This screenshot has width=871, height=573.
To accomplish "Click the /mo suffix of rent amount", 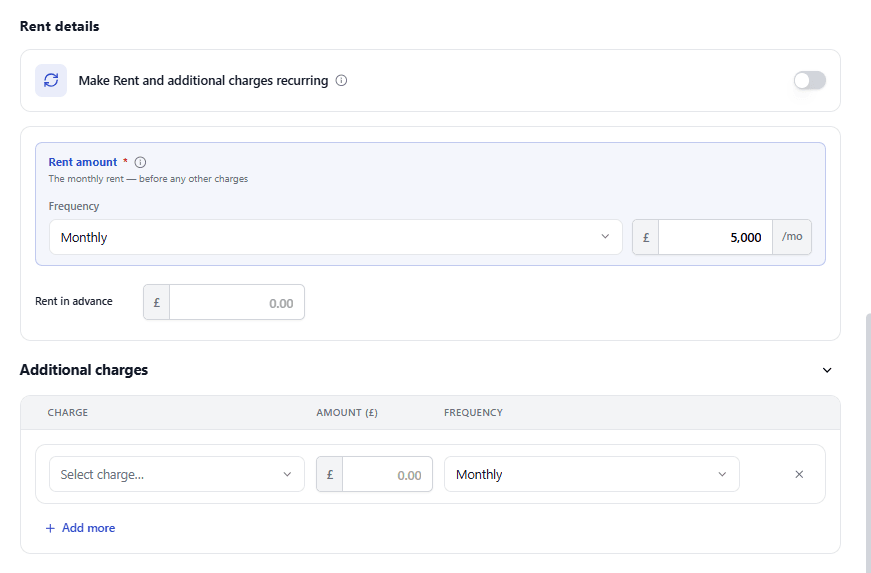I will pyautogui.click(x=792, y=237).
